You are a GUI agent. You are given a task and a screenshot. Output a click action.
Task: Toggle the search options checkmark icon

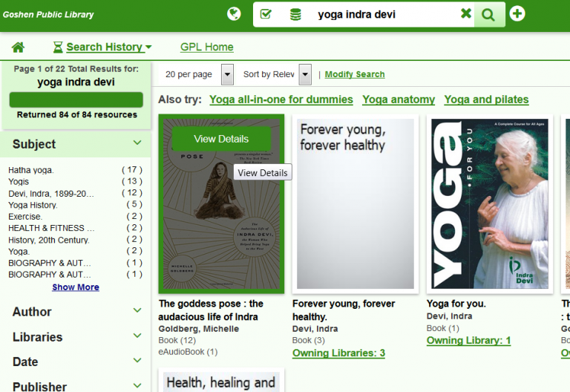(266, 14)
